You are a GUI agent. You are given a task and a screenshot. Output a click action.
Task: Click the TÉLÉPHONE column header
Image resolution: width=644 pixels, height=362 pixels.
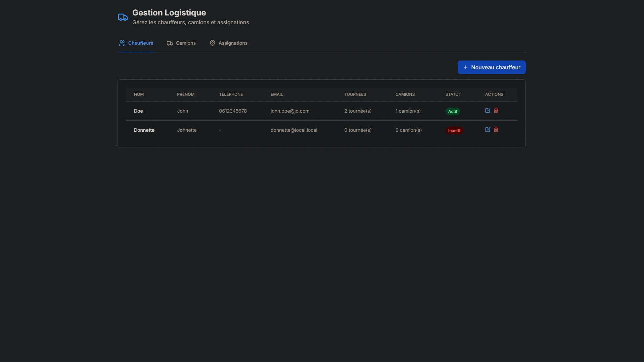pyautogui.click(x=231, y=94)
